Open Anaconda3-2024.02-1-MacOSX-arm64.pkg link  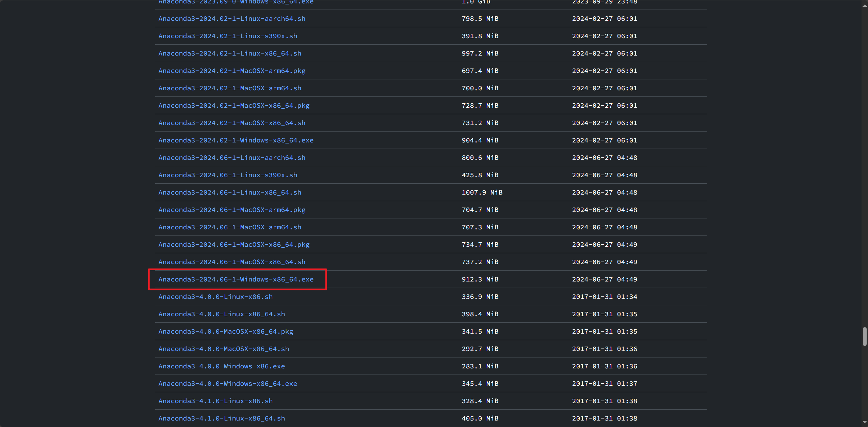(232, 71)
